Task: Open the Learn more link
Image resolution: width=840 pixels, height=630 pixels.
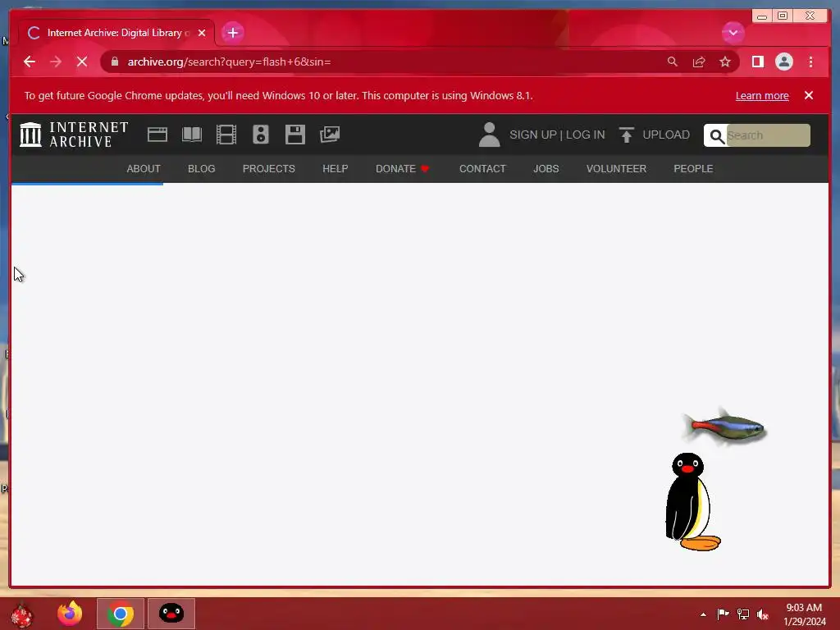Action: point(762,95)
